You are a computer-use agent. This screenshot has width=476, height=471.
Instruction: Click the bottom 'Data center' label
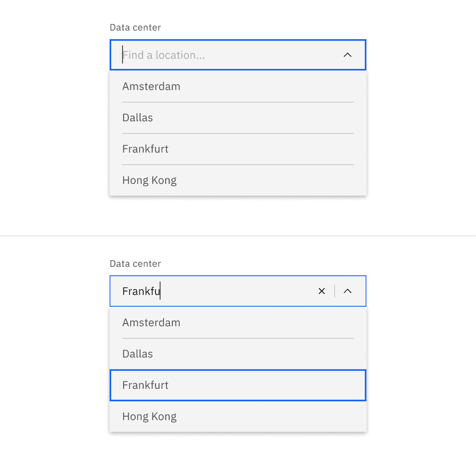point(135,263)
